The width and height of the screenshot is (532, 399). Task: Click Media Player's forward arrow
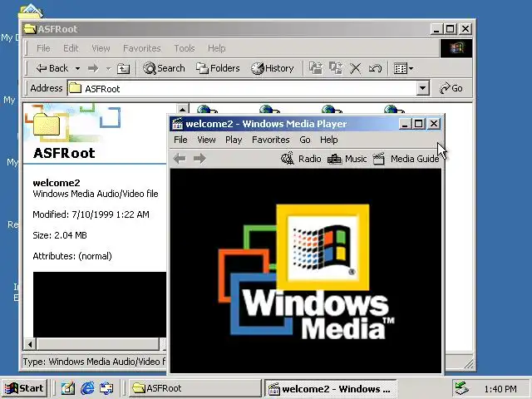[x=199, y=159]
